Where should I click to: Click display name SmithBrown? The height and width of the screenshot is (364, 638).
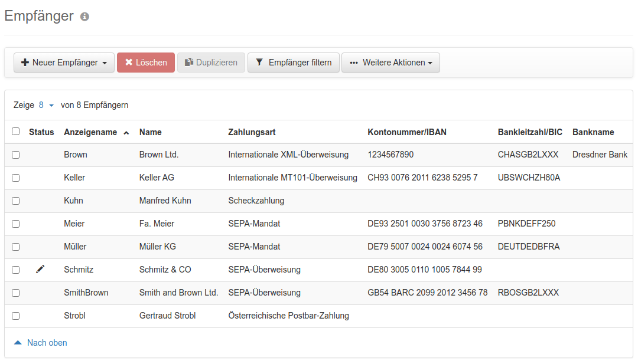pyautogui.click(x=86, y=293)
